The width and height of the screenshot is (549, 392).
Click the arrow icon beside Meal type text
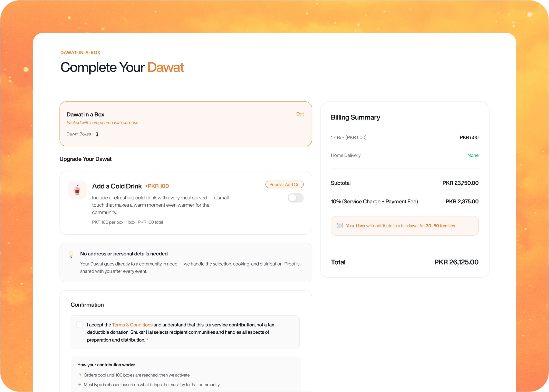(x=79, y=384)
